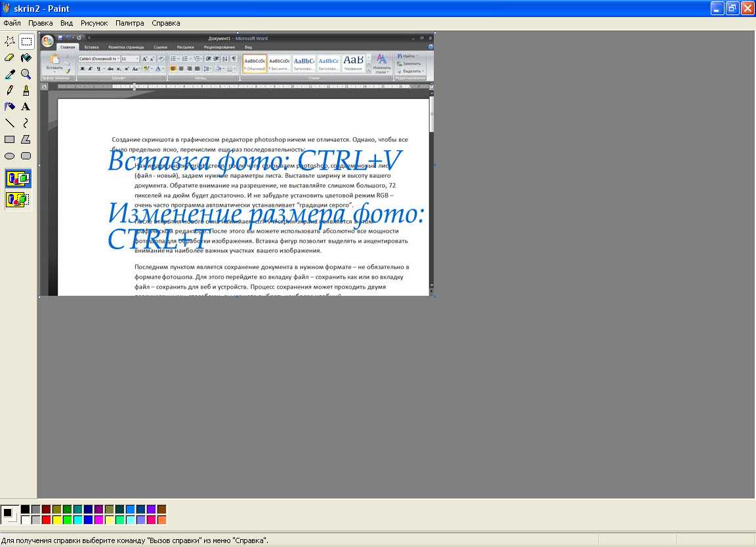Click the 'skrin2 - Paint' title text

tap(41, 9)
